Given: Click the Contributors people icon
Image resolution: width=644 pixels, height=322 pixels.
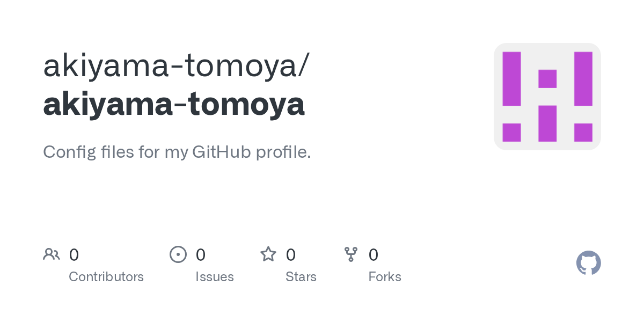Looking at the screenshot, I should tap(51, 254).
